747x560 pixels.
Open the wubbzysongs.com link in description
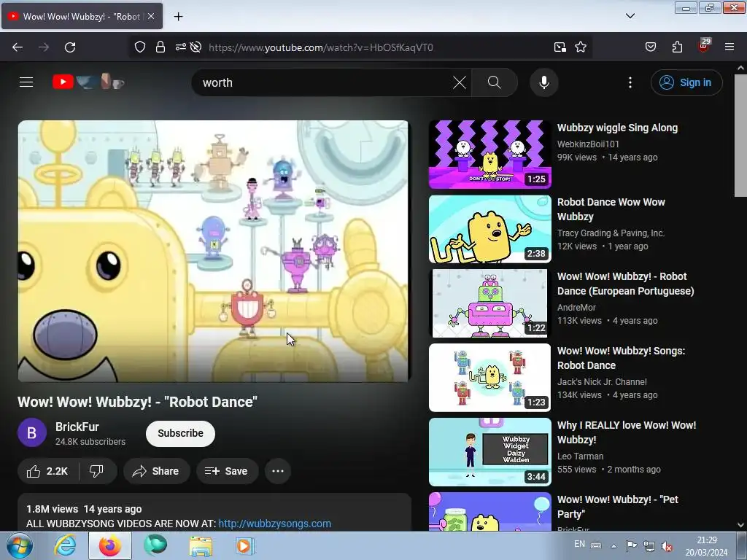coord(275,524)
